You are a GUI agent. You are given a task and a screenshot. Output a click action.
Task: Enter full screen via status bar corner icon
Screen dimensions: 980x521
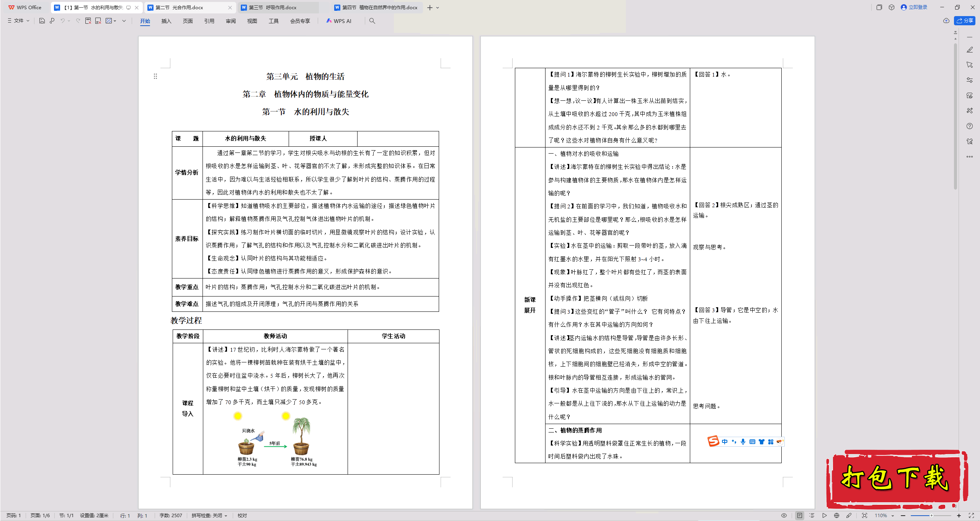pyautogui.click(x=971, y=516)
